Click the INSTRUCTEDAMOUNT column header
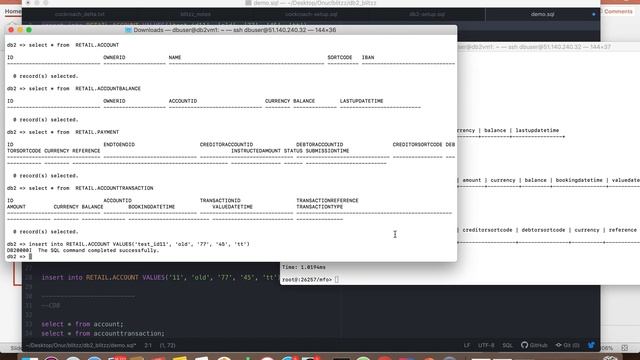 pos(256,151)
